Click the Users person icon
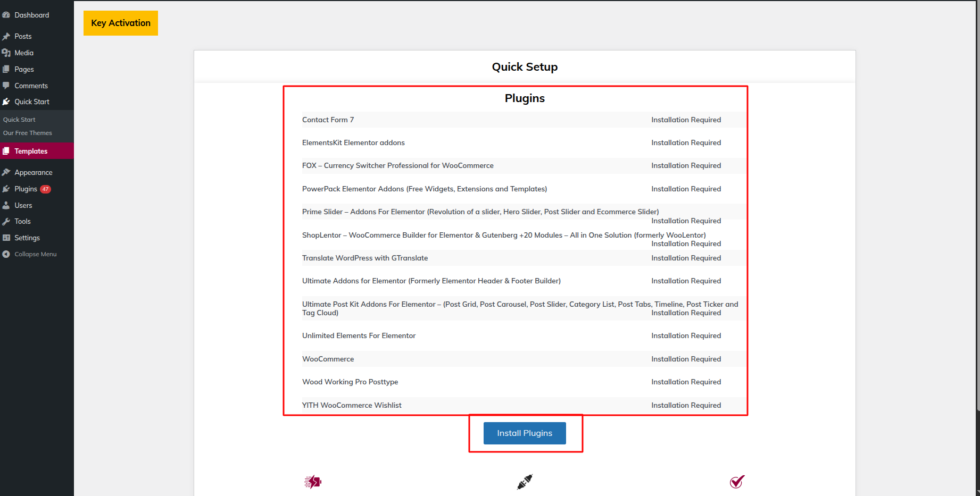Screen dimensions: 980x496 pos(6,205)
